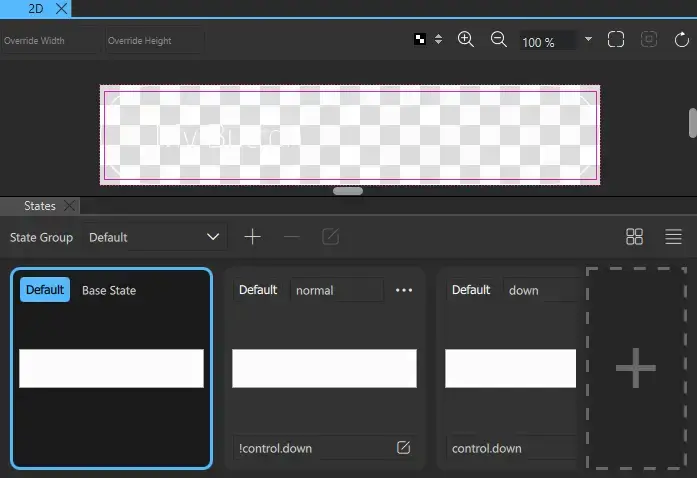
Task: Add a new state with the dashed plus card
Action: click(636, 368)
